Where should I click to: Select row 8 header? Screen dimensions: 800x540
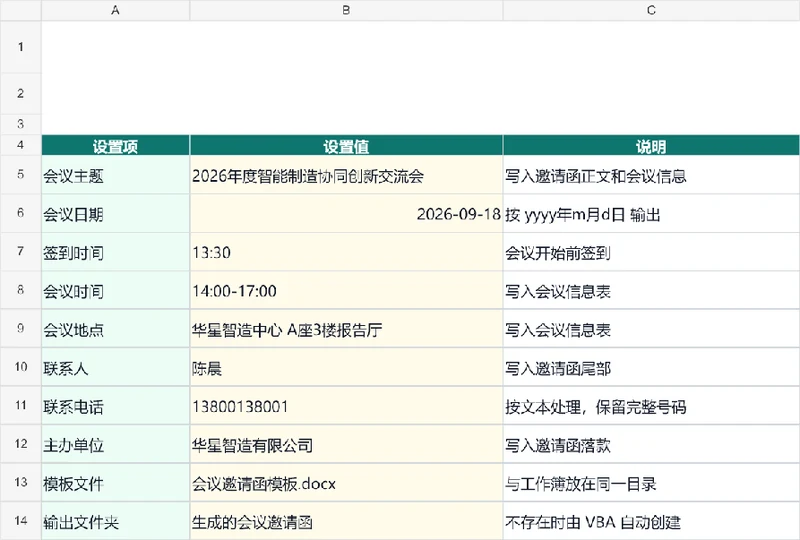pyautogui.click(x=20, y=290)
